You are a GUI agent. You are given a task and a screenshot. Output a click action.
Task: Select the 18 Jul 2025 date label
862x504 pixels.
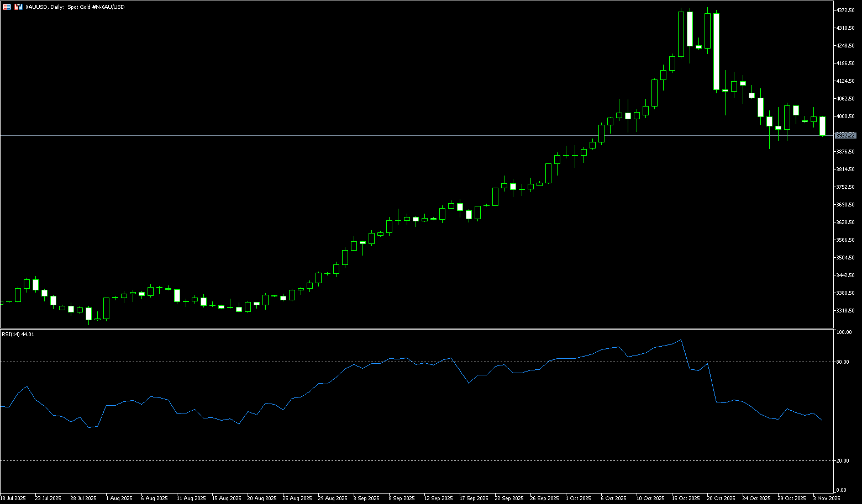tap(13, 498)
